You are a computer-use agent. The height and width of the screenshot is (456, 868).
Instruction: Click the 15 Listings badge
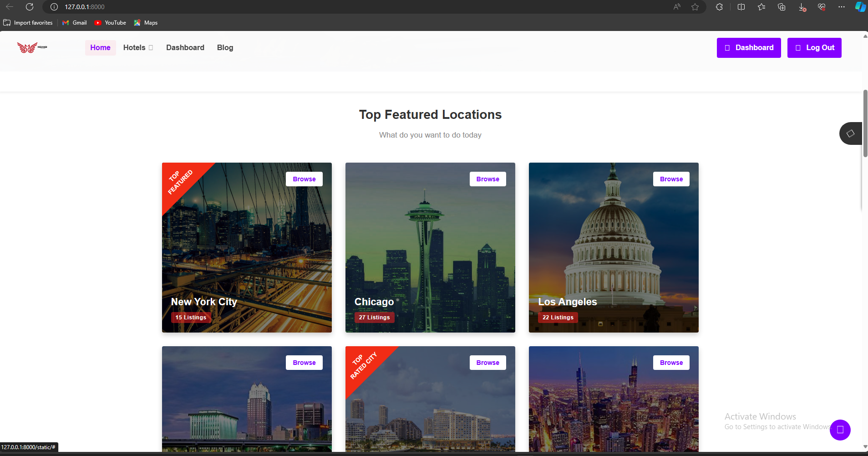(x=191, y=318)
